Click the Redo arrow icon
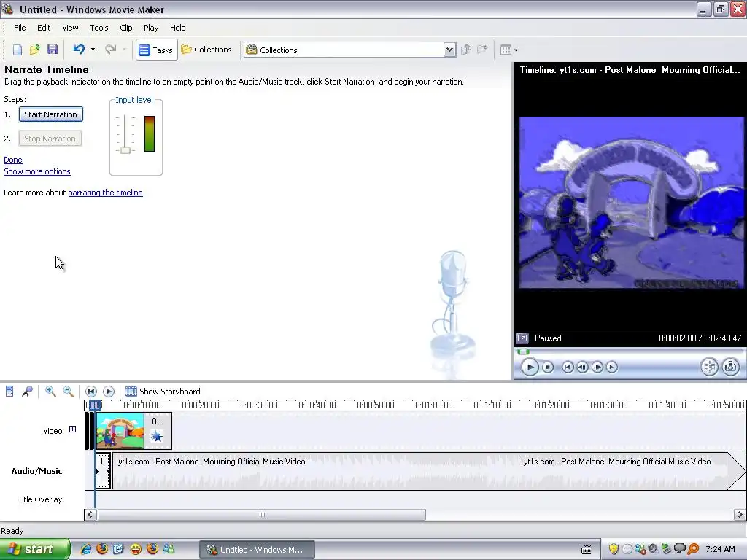The width and height of the screenshot is (747, 560). (111, 50)
